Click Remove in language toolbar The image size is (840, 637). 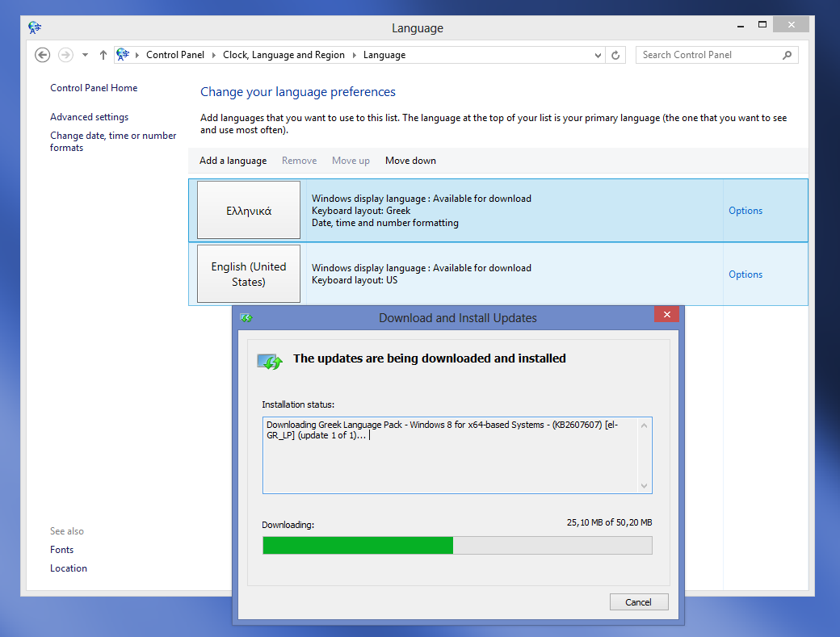point(300,161)
